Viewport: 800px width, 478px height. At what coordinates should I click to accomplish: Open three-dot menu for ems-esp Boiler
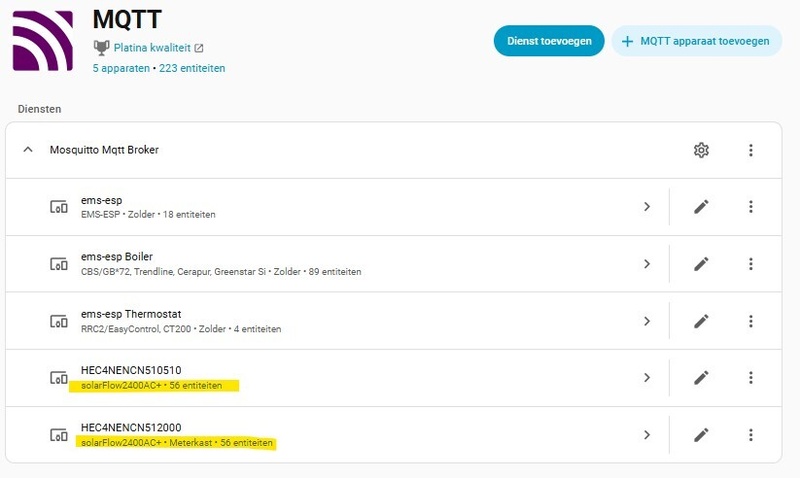click(751, 264)
